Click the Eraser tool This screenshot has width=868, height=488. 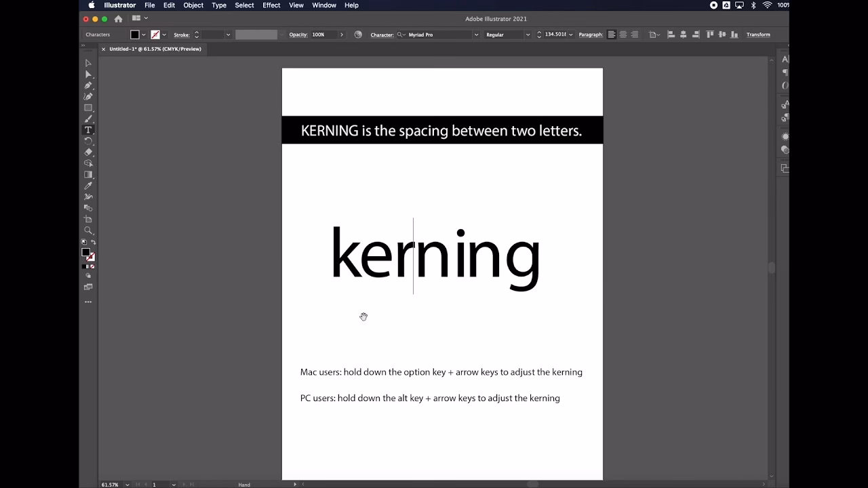click(x=88, y=152)
